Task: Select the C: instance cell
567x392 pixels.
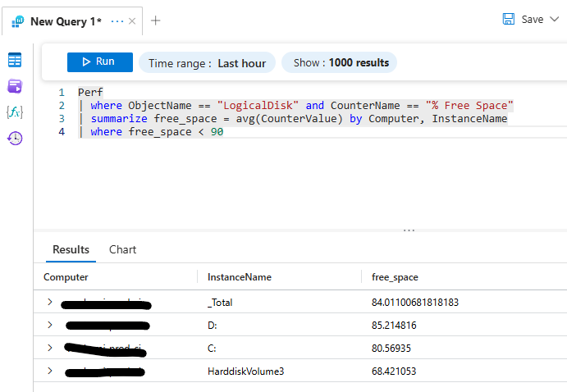Action: pyautogui.click(x=212, y=349)
